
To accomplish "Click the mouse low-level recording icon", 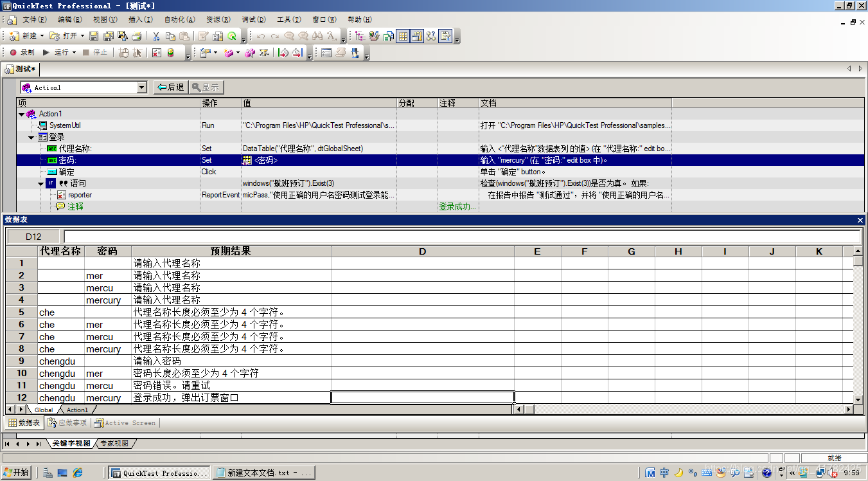I will click(x=124, y=53).
